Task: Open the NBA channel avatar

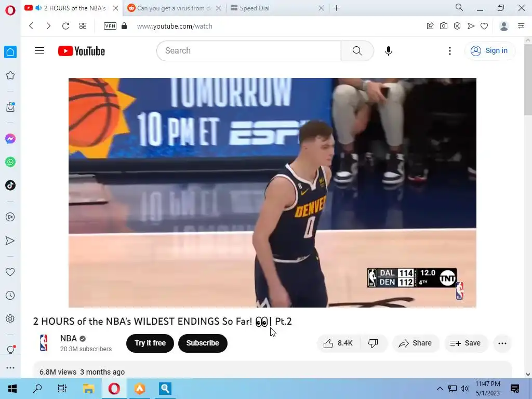Action: [44, 343]
